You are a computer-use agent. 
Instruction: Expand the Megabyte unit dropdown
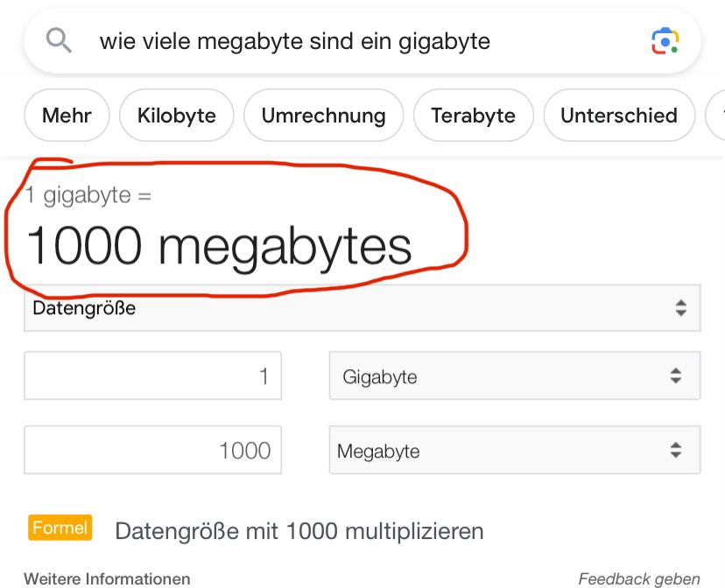[x=514, y=451]
